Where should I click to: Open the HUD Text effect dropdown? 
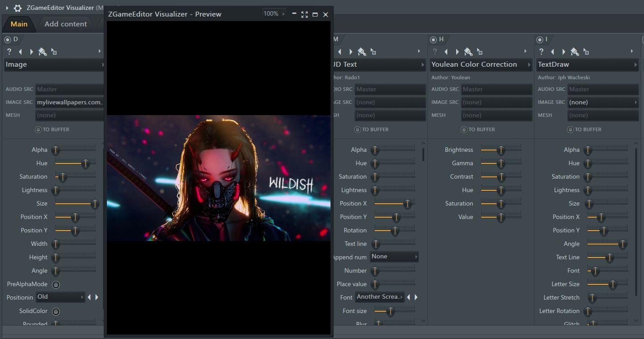[x=379, y=64]
